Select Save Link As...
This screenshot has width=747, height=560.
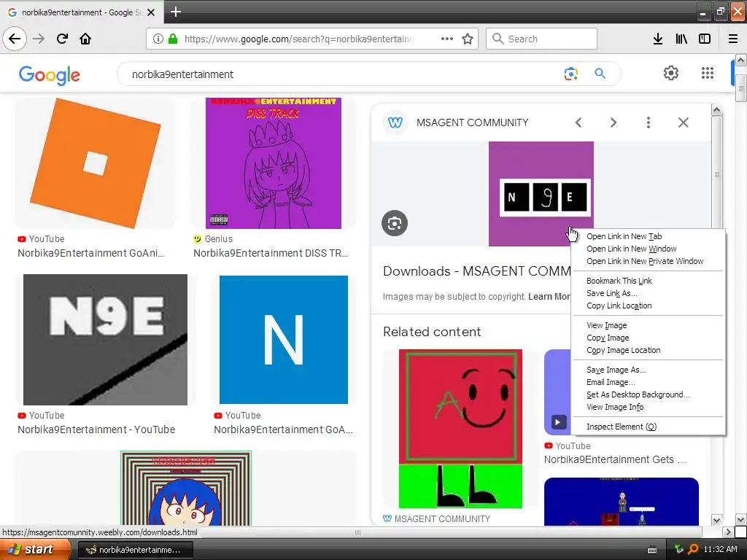(612, 293)
